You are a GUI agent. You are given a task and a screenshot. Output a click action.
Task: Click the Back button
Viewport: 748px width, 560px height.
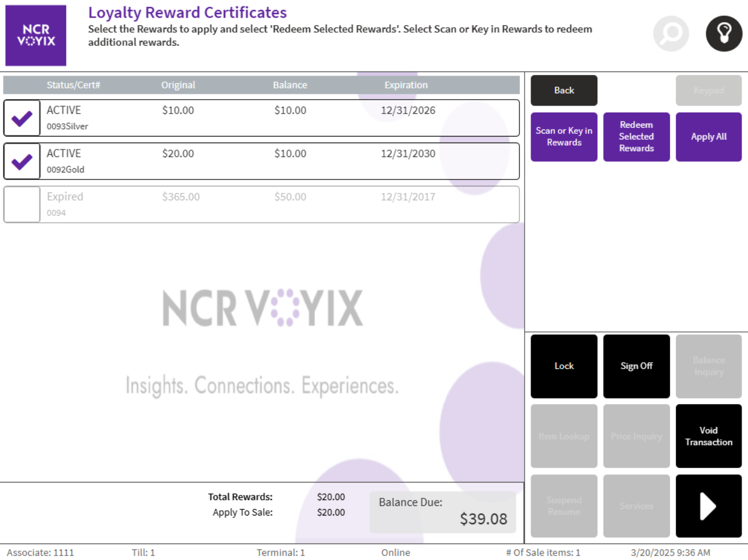point(564,90)
